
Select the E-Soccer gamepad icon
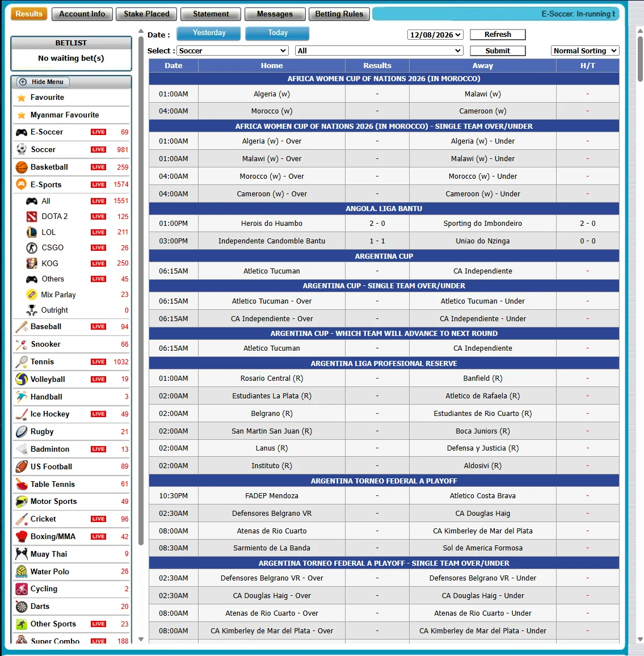22,132
